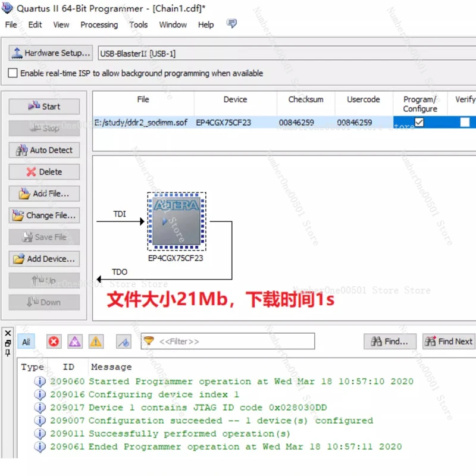Click the File column header
This screenshot has width=476, height=476.
pyautogui.click(x=143, y=99)
